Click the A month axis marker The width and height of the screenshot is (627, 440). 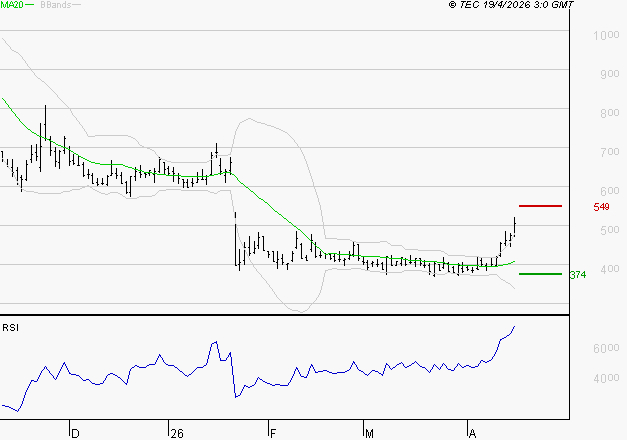pos(473,433)
